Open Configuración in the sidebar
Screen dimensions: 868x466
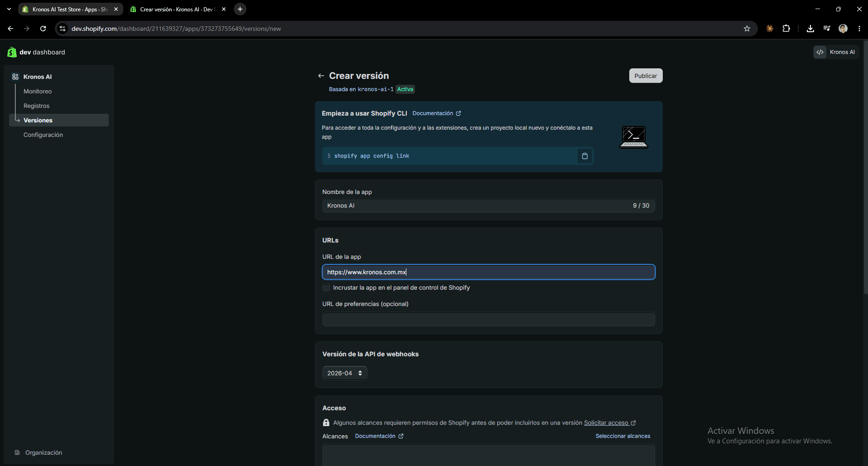tap(43, 135)
